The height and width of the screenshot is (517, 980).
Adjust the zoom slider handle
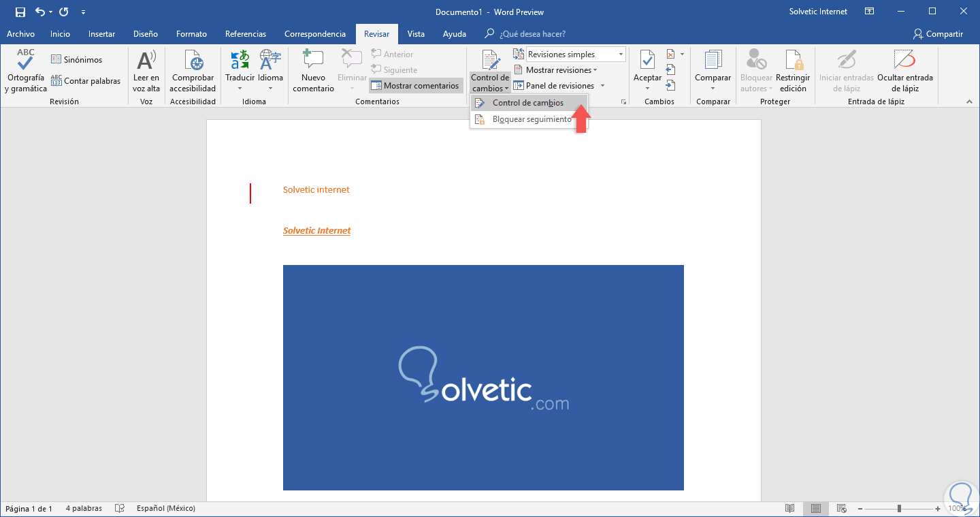(x=900, y=509)
